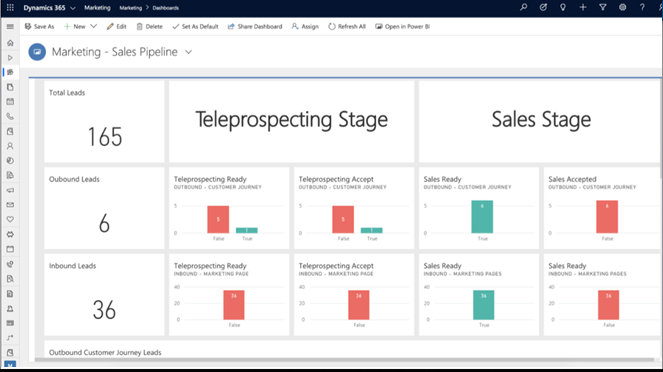Click False bar in outbound Teleprospecting Ready chart
This screenshot has width=663, height=372.
coord(218,219)
